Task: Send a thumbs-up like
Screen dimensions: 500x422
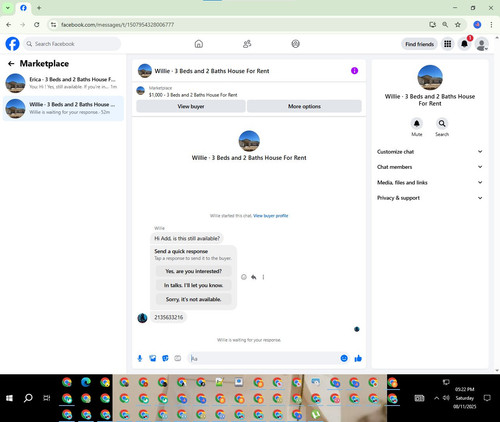Action: 358,358
